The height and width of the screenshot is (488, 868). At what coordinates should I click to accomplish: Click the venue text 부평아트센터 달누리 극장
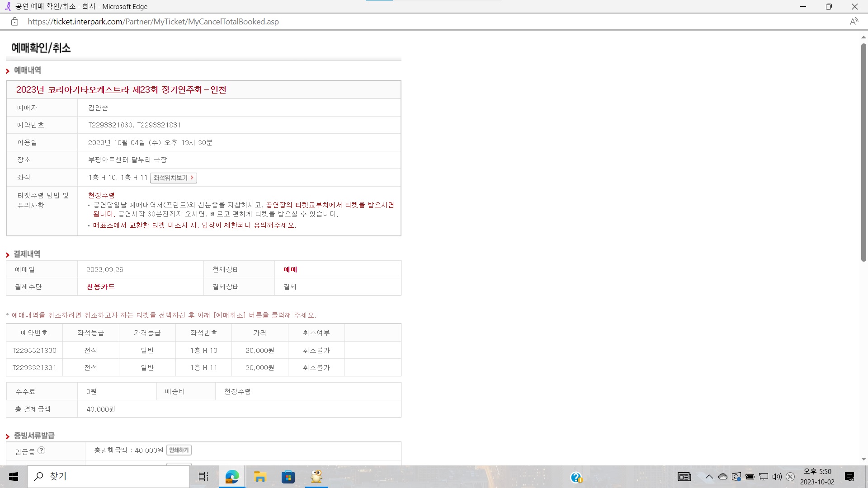click(127, 160)
